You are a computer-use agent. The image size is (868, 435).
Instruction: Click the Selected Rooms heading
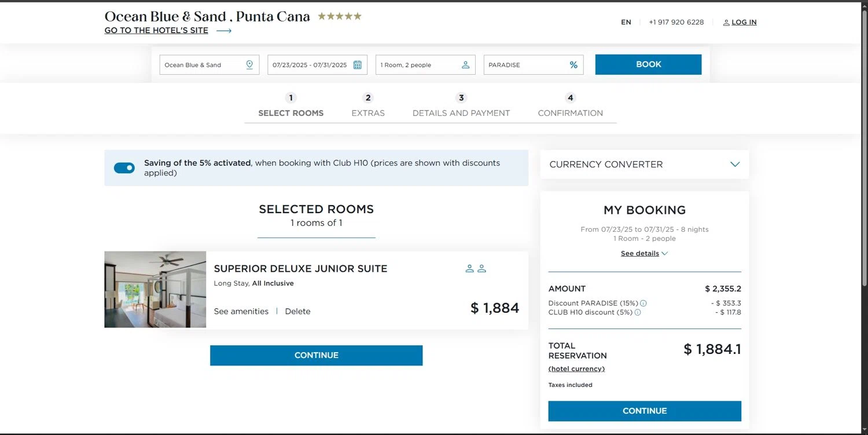[317, 209]
